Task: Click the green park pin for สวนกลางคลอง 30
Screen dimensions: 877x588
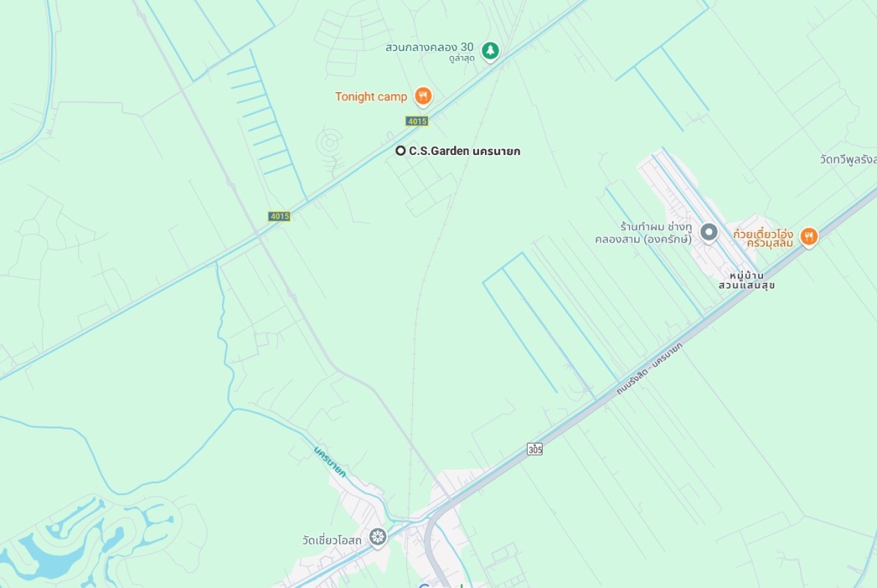Action: pos(490,52)
